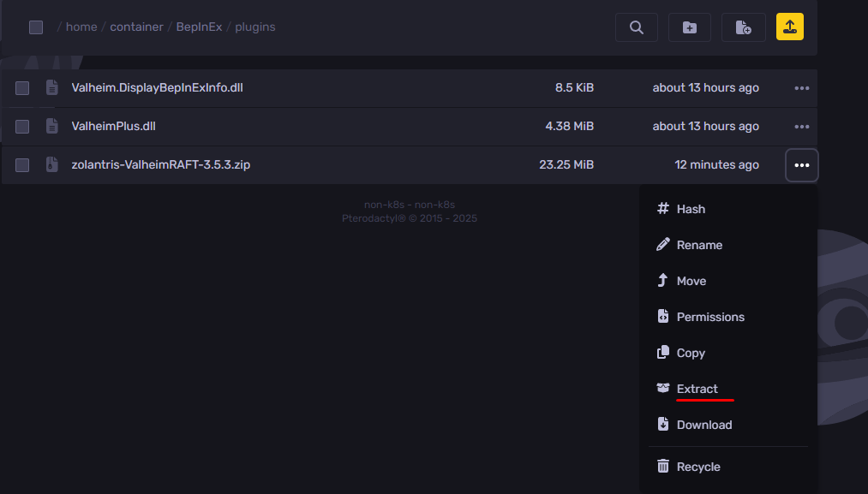Screen dimensions: 868x494
Task: Click modified time of Valheim.DisplayBepInExInfo.dll
Action: [x=706, y=87]
